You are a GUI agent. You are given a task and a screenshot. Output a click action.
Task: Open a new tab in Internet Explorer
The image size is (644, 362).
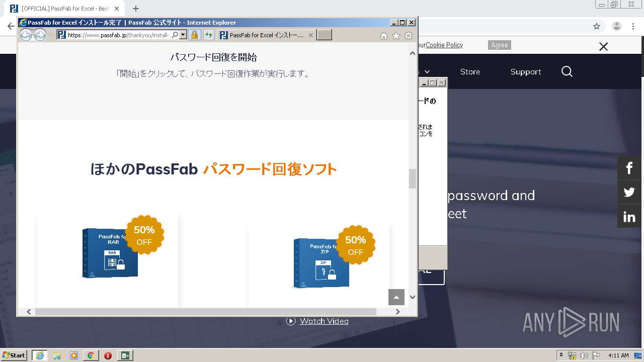click(324, 35)
